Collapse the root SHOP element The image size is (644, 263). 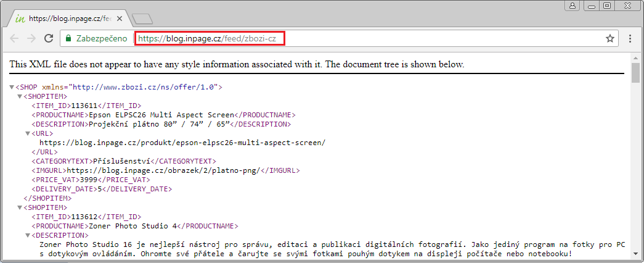pyautogui.click(x=12, y=87)
